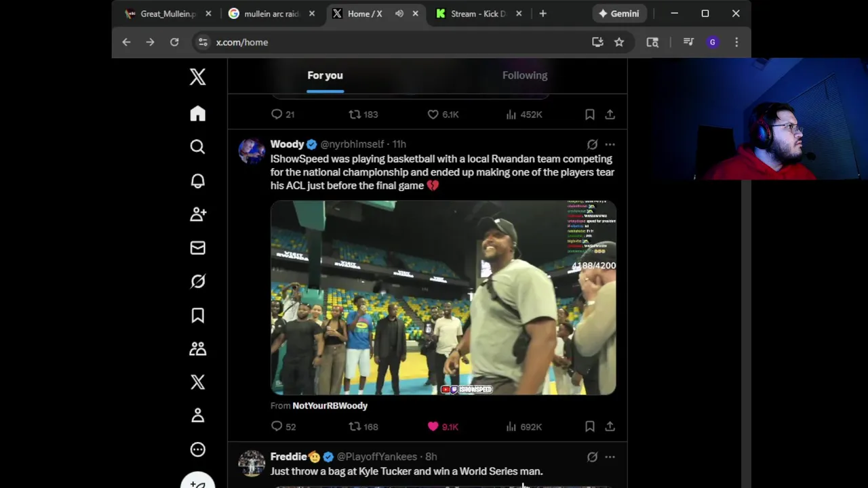Screen dimensions: 868x488
Task: Open @nyrbhimself handle link
Action: 352,144
